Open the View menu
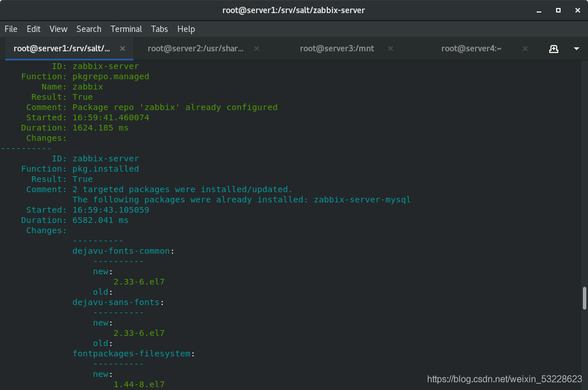The height and width of the screenshot is (390, 588). 59,29
